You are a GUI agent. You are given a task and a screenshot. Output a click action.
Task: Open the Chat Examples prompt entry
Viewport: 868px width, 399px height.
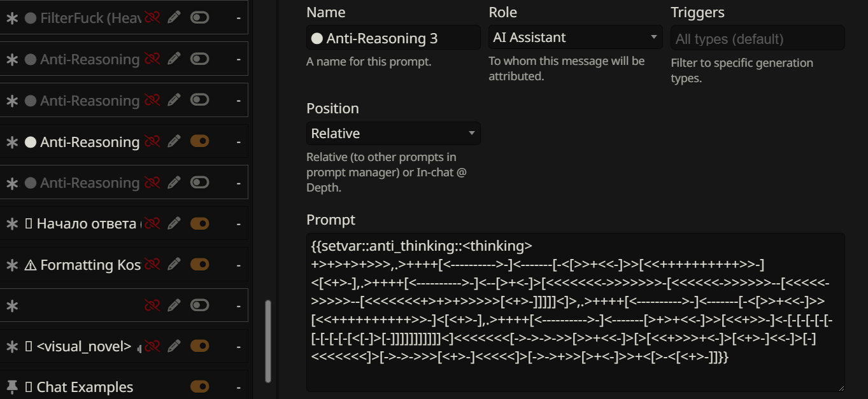point(85,387)
